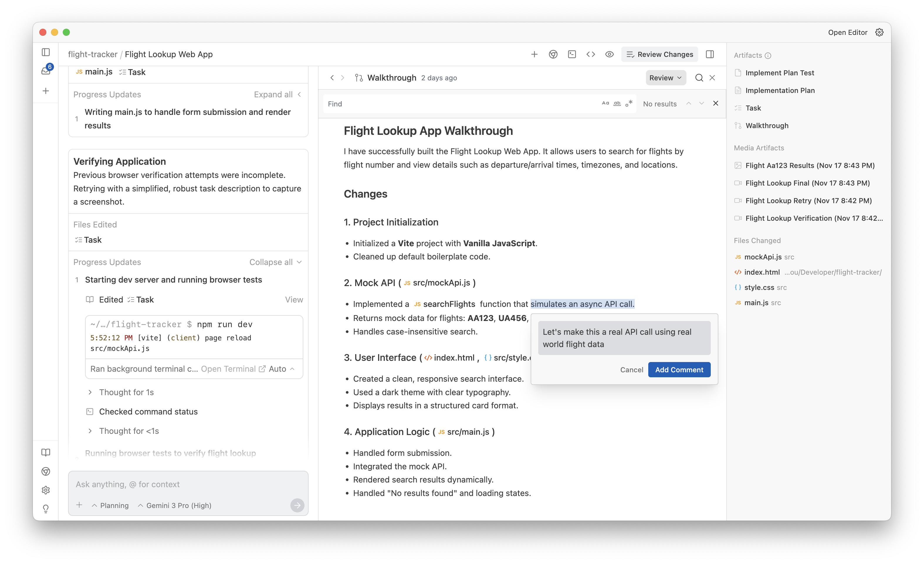The height and width of the screenshot is (564, 924).
Task: Click the Add Comment button
Action: point(679,370)
